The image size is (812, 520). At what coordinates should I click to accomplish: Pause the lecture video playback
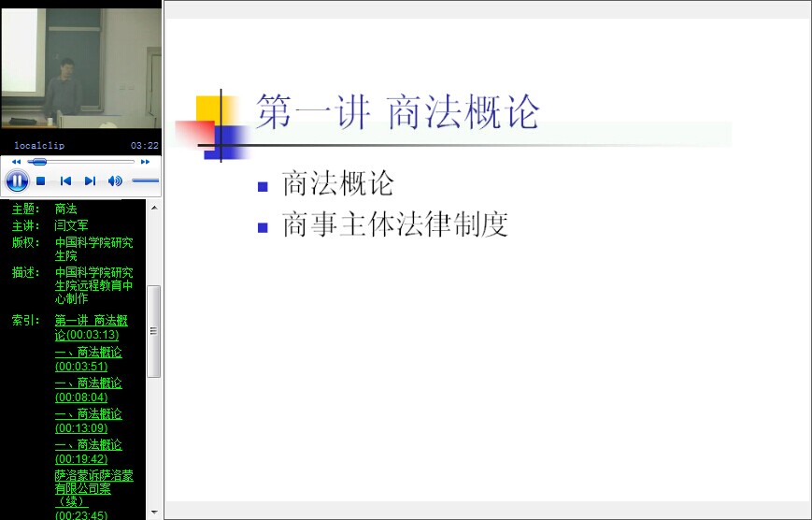17,181
